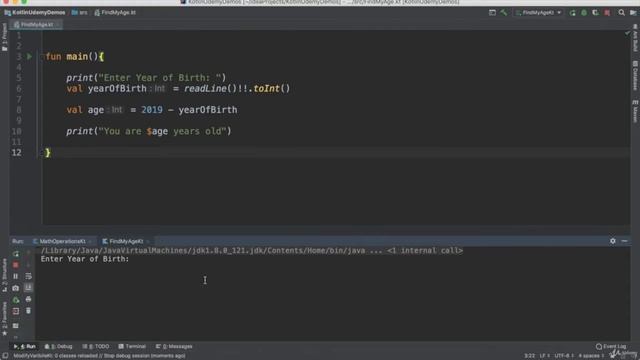This screenshot has width=640, height=360.
Task: Open the Debug tool window tab
Action: [58, 347]
